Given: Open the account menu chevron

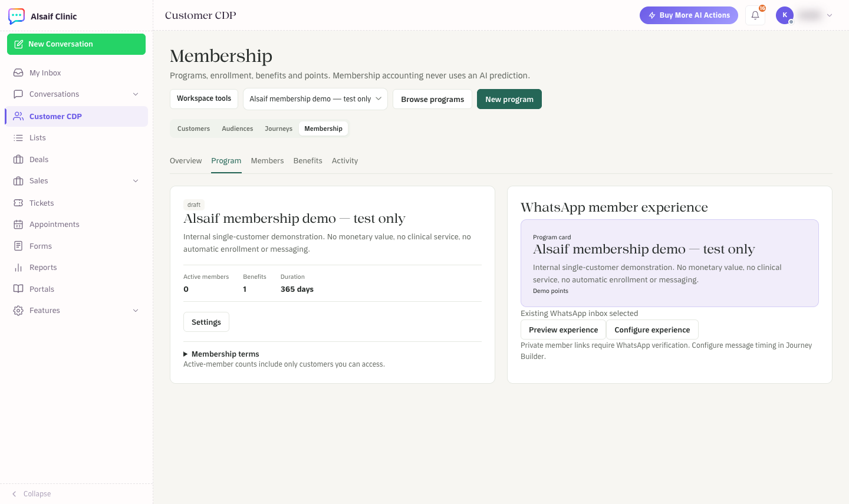Looking at the screenshot, I should tap(830, 15).
